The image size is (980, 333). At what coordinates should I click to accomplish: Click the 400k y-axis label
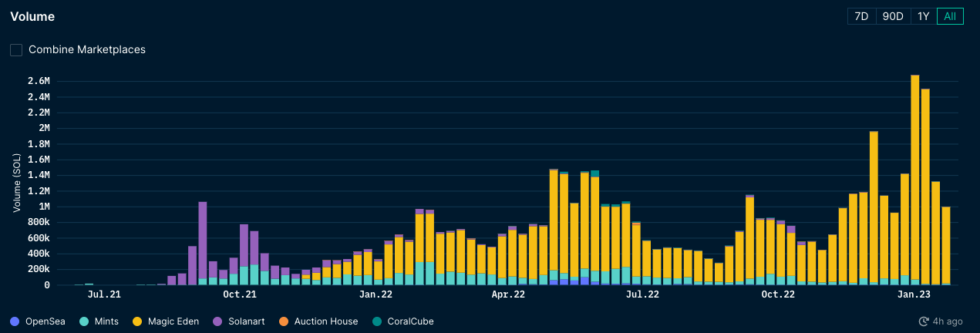point(40,254)
